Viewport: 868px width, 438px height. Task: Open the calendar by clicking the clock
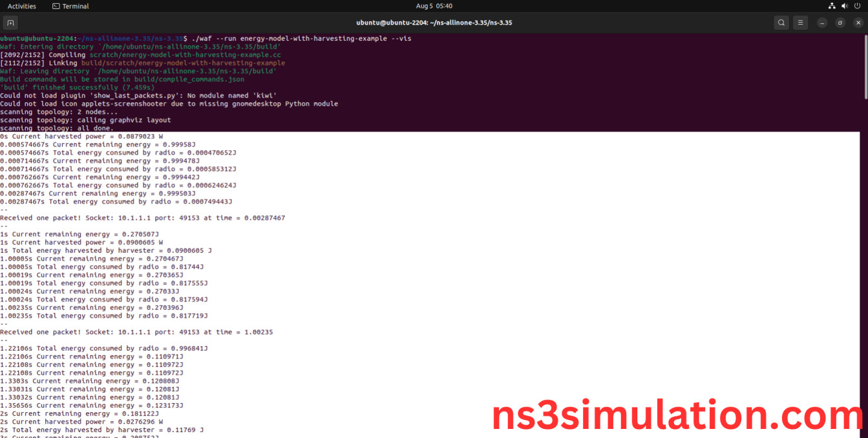coord(434,6)
